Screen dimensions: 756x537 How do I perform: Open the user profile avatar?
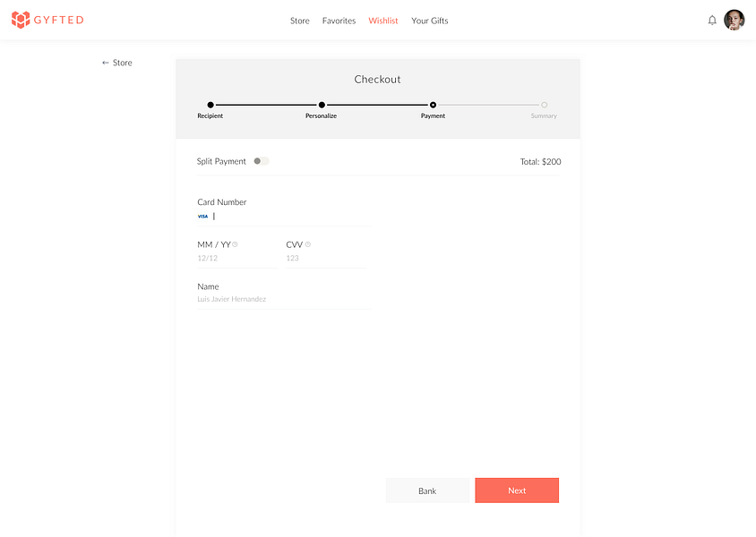(735, 21)
